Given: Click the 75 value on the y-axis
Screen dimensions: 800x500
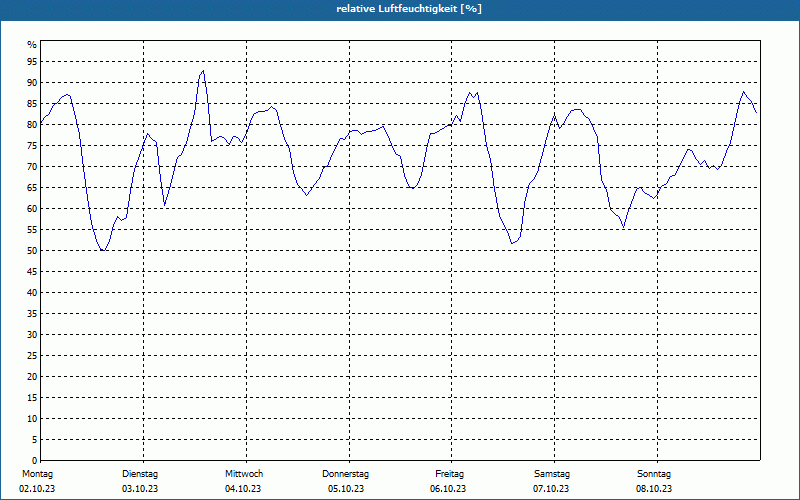Looking at the screenshot, I should coord(32,146).
